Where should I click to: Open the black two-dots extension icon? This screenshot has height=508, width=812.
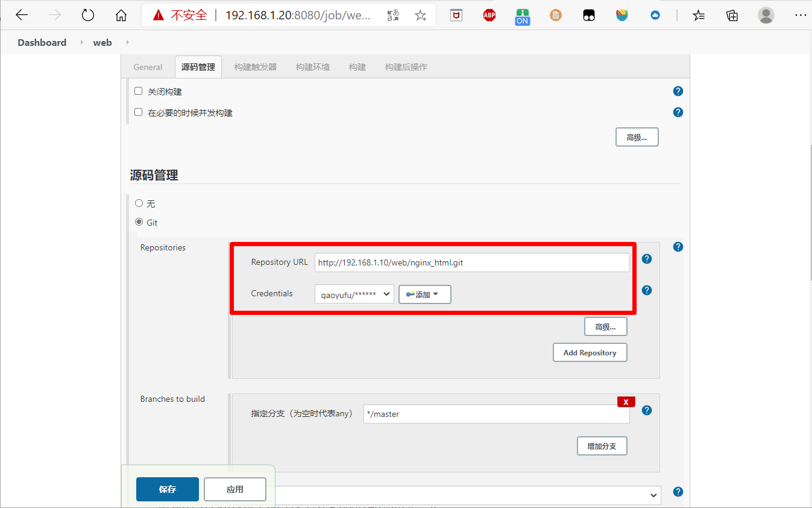589,15
